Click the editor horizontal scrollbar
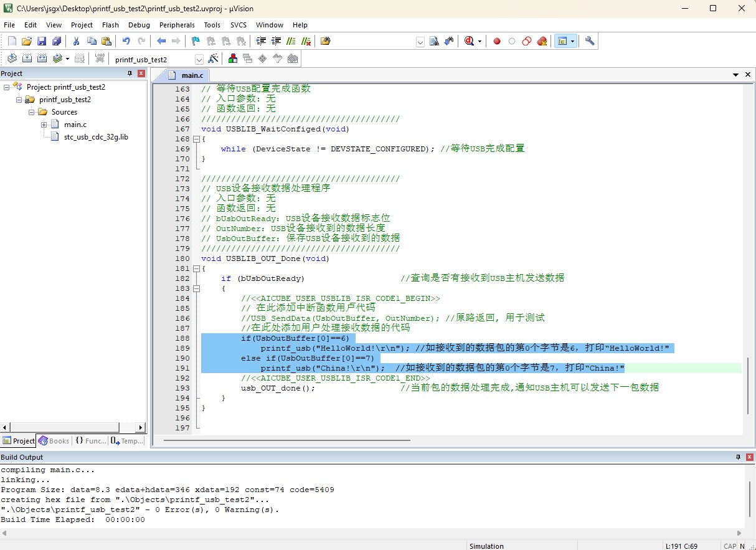This screenshot has width=756, height=550. point(287,440)
